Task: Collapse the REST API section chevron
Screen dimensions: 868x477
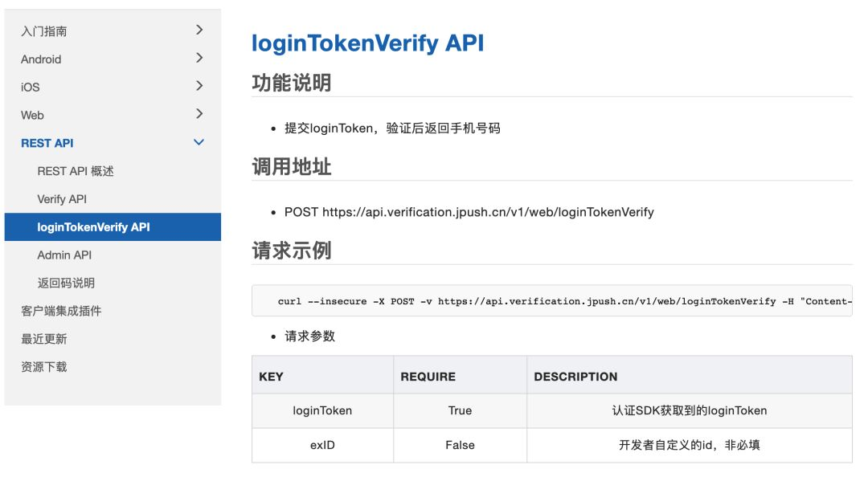Action: click(x=199, y=143)
